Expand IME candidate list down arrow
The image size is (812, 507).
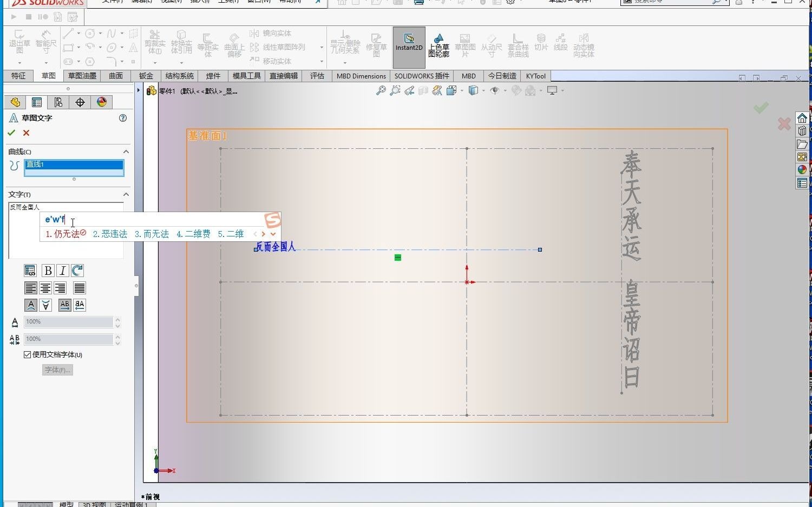273,234
